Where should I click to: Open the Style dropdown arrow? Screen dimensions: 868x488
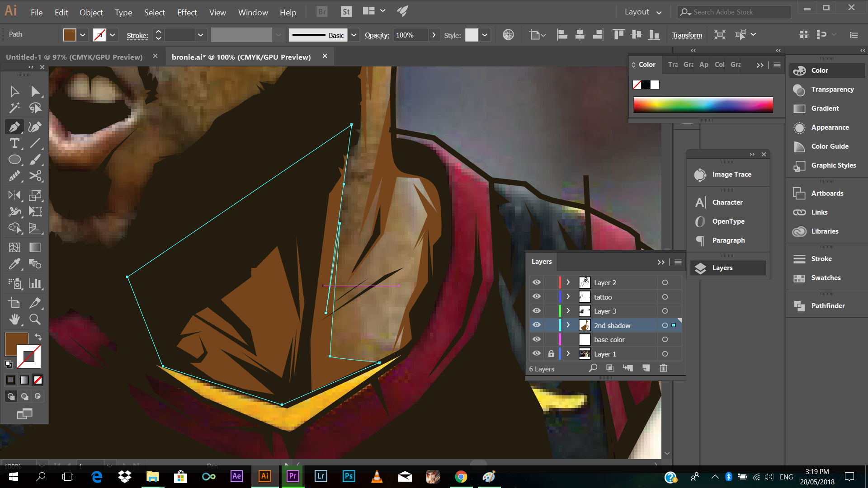[485, 35]
